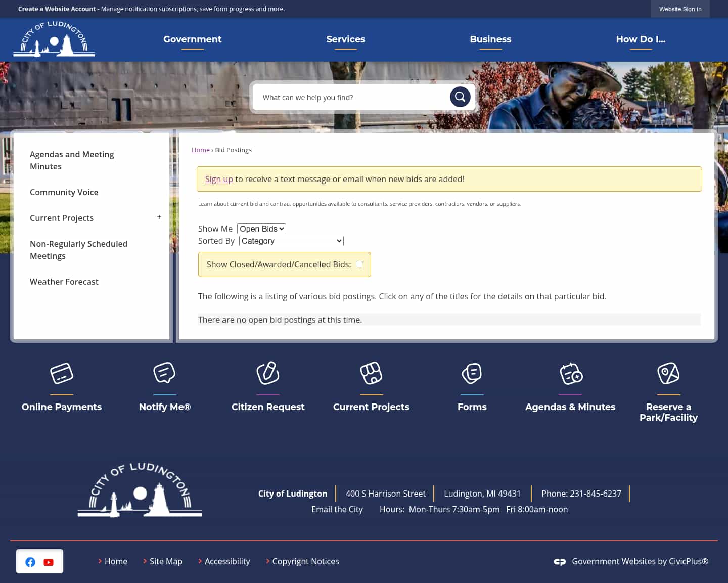The height and width of the screenshot is (583, 728).
Task: Select the Online Payments icon
Action: pyautogui.click(x=62, y=373)
